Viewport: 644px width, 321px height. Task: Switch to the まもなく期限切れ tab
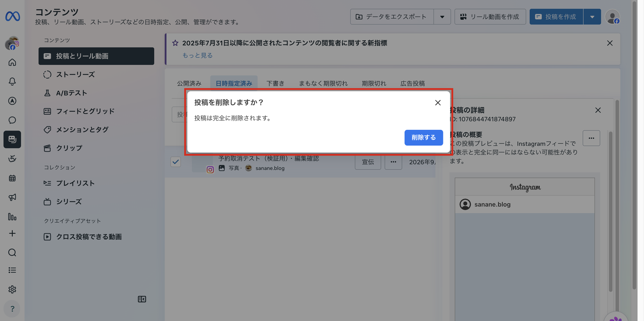pyautogui.click(x=323, y=83)
